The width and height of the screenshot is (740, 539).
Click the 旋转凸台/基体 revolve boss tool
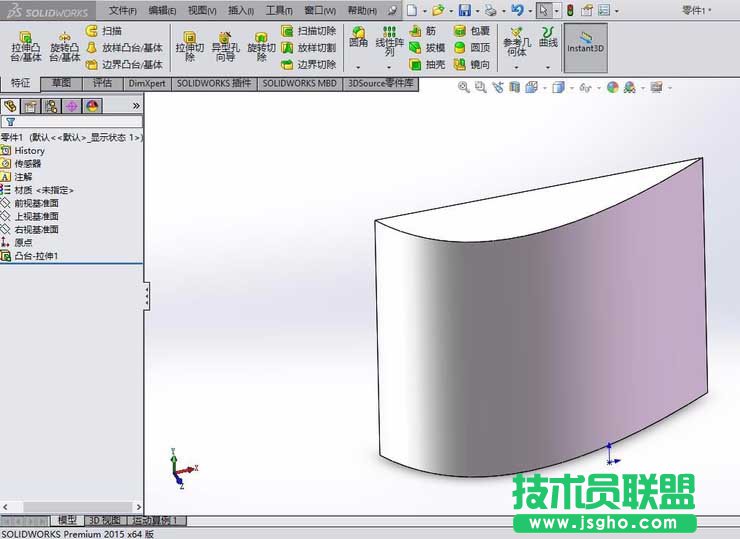point(65,46)
